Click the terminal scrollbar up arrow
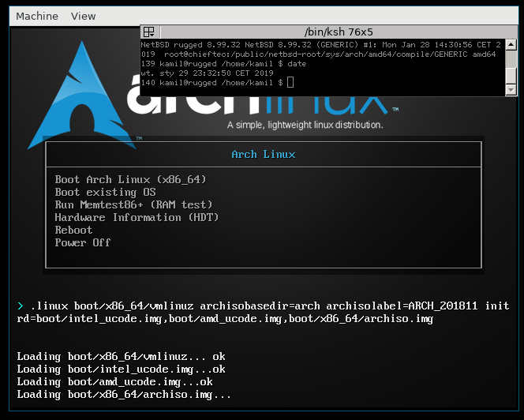This screenshot has height=420, width=524. coord(511,44)
